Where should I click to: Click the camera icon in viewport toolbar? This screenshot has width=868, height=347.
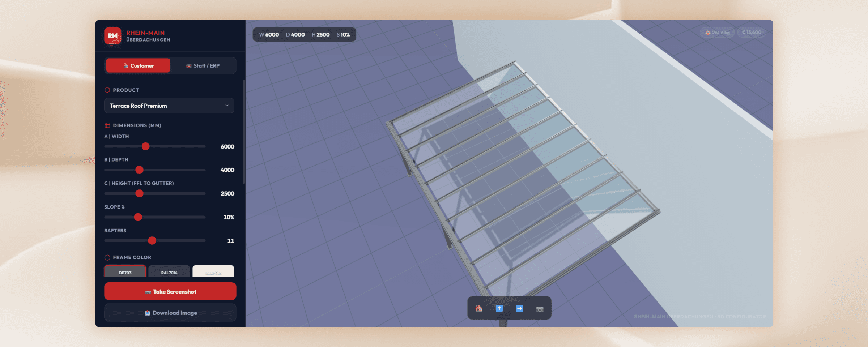click(x=540, y=309)
